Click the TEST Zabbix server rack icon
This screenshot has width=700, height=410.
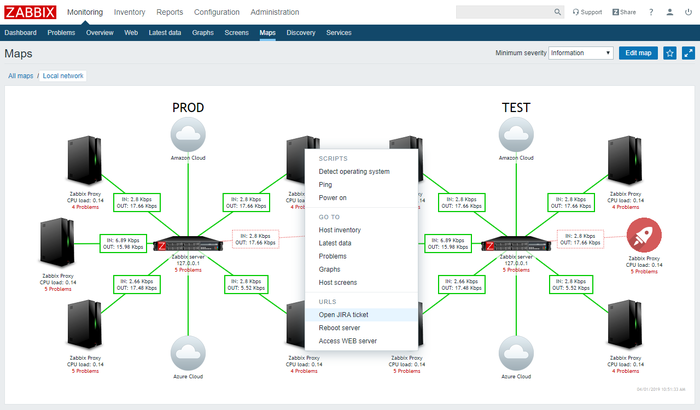(x=516, y=245)
